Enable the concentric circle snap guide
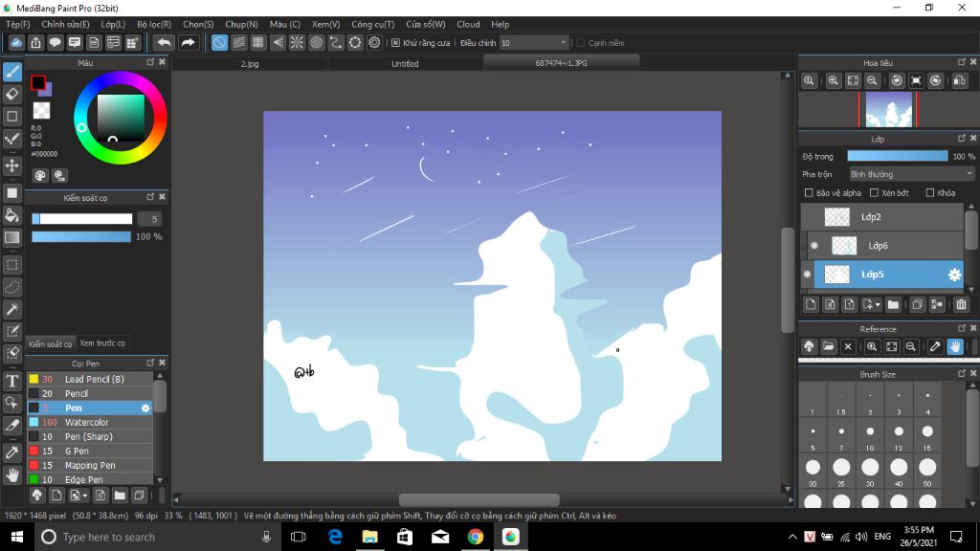980x551 pixels. [316, 42]
